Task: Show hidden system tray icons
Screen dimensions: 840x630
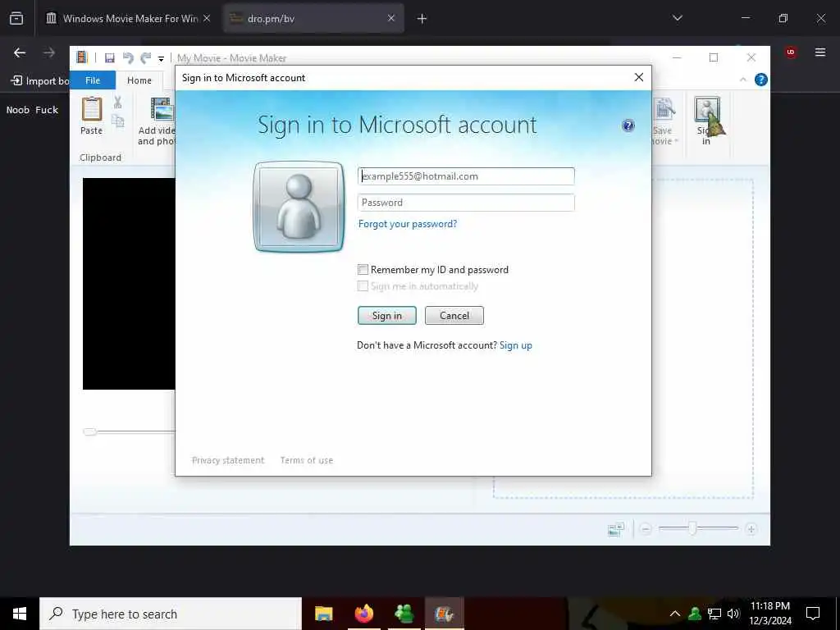Action: pyautogui.click(x=675, y=614)
